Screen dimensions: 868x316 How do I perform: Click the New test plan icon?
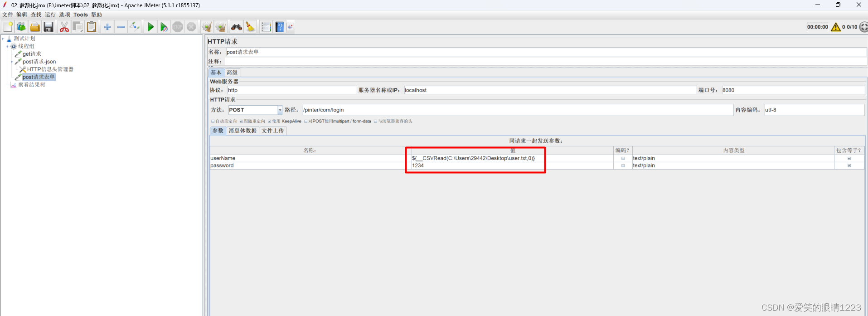(8, 27)
